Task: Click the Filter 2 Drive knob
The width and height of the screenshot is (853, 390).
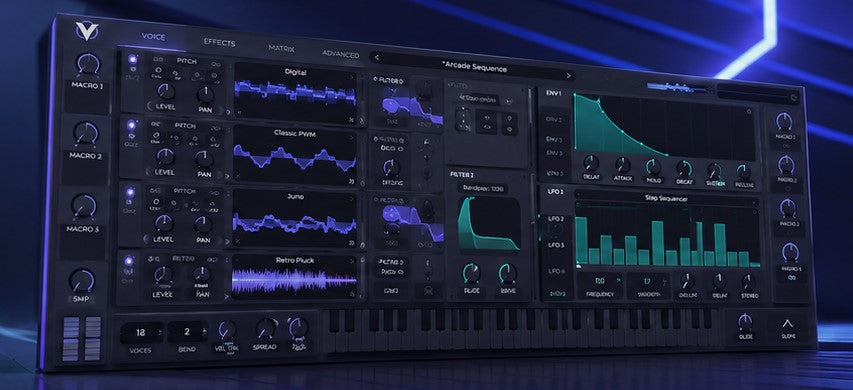Action: click(x=508, y=274)
